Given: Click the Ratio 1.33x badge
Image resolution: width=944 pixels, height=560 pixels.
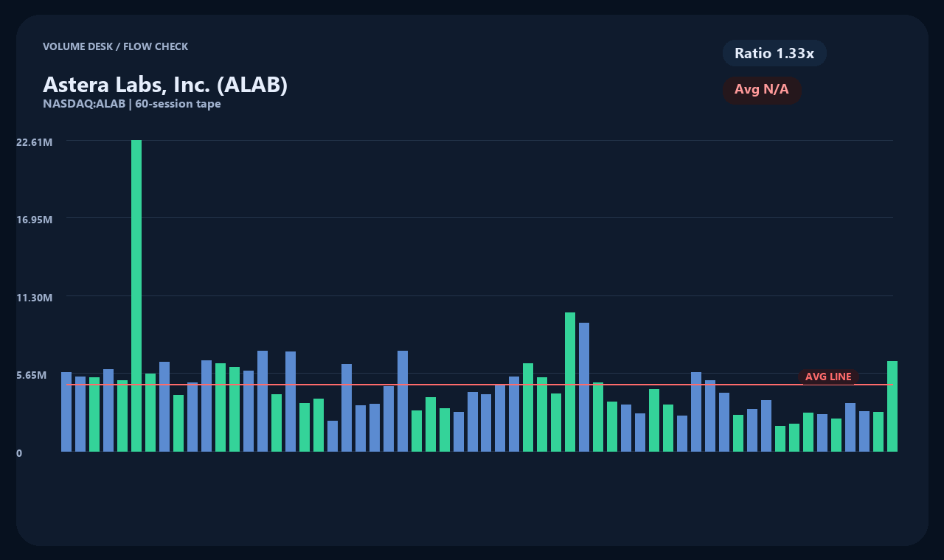Looking at the screenshot, I should [774, 53].
